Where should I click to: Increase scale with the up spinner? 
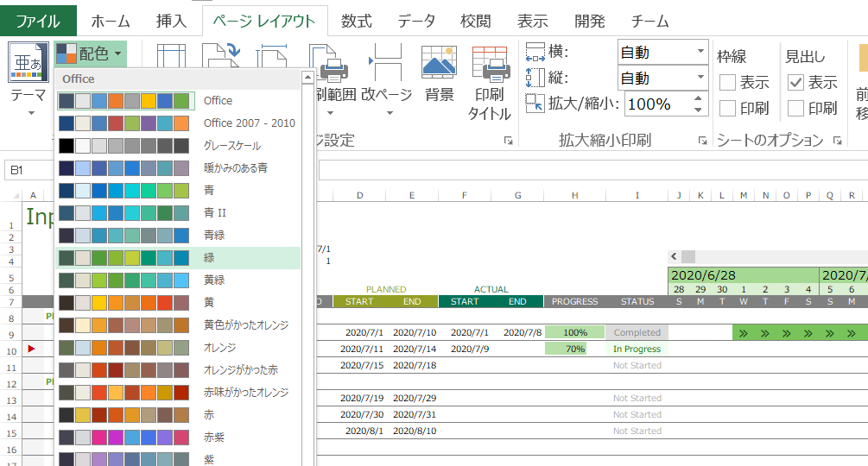click(698, 98)
